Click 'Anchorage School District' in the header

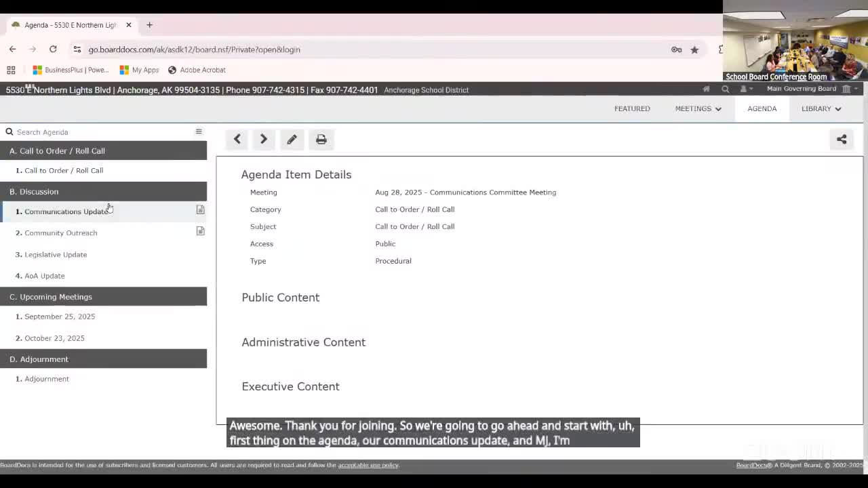(426, 90)
